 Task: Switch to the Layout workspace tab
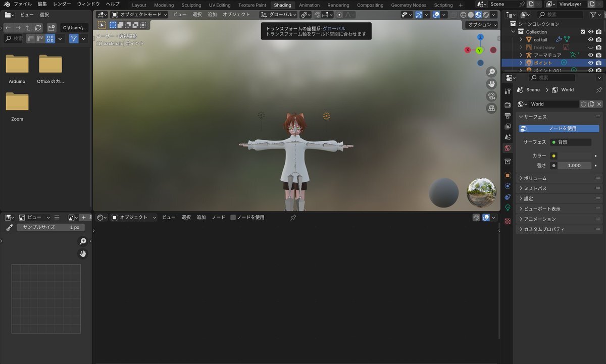click(139, 5)
